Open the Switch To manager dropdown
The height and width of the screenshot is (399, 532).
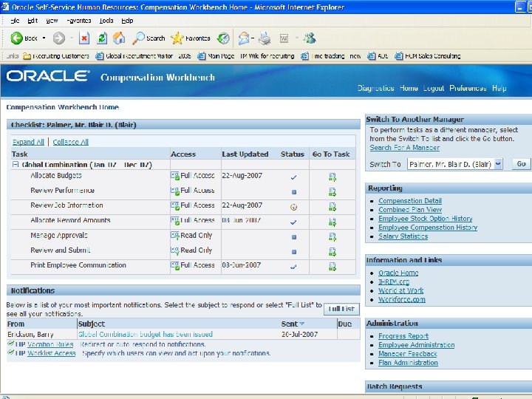pyautogui.click(x=498, y=164)
